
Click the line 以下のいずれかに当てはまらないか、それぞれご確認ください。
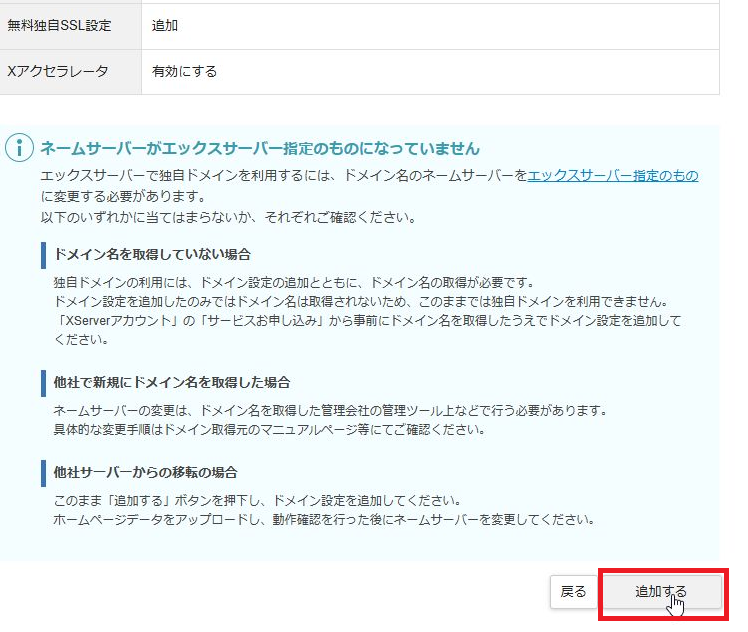pyautogui.click(x=229, y=218)
